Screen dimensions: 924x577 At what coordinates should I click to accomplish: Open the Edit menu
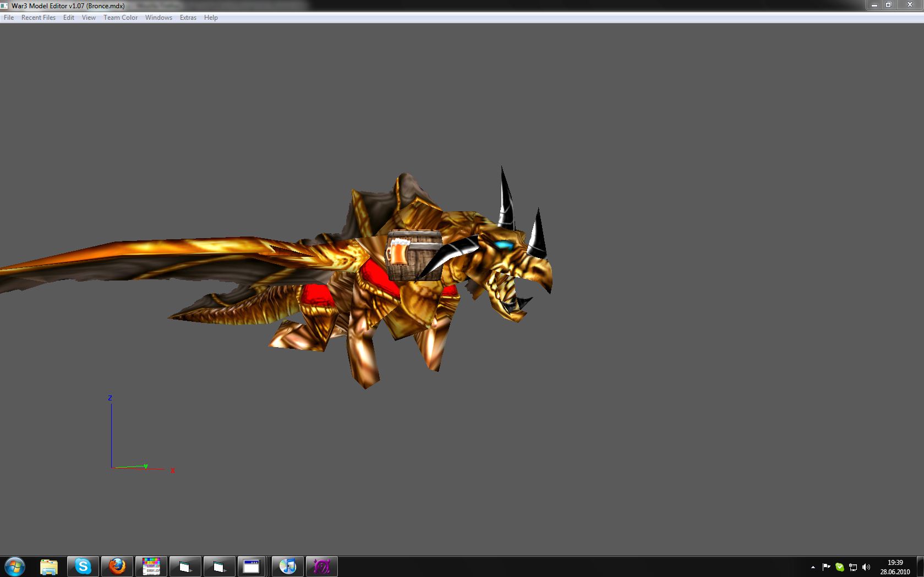(x=69, y=18)
